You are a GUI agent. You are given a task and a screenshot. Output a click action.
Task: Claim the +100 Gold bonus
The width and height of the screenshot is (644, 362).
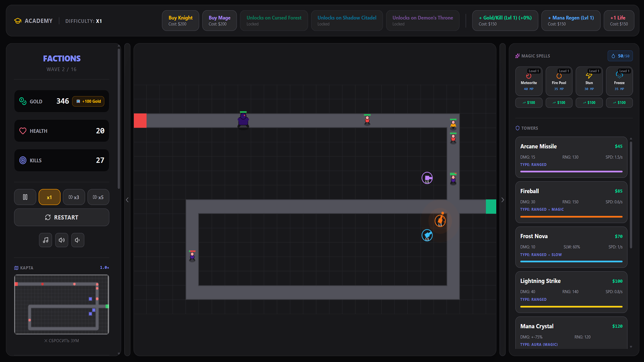click(88, 101)
